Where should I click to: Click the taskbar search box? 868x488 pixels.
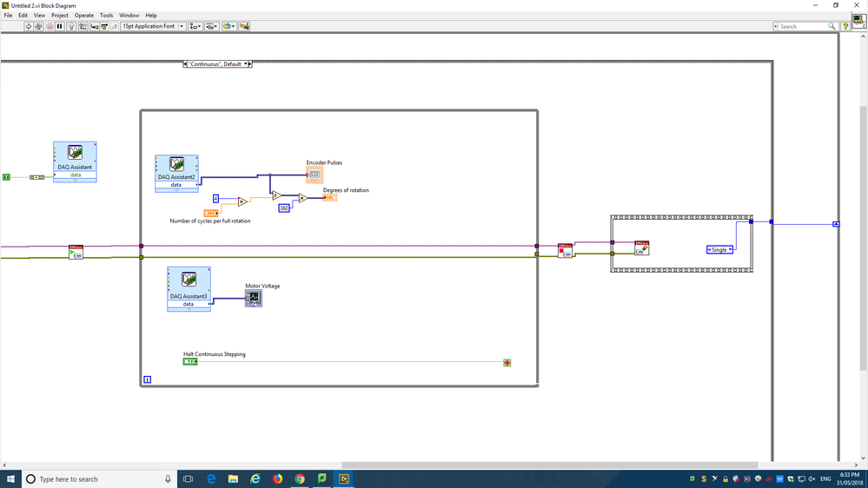tap(100, 479)
